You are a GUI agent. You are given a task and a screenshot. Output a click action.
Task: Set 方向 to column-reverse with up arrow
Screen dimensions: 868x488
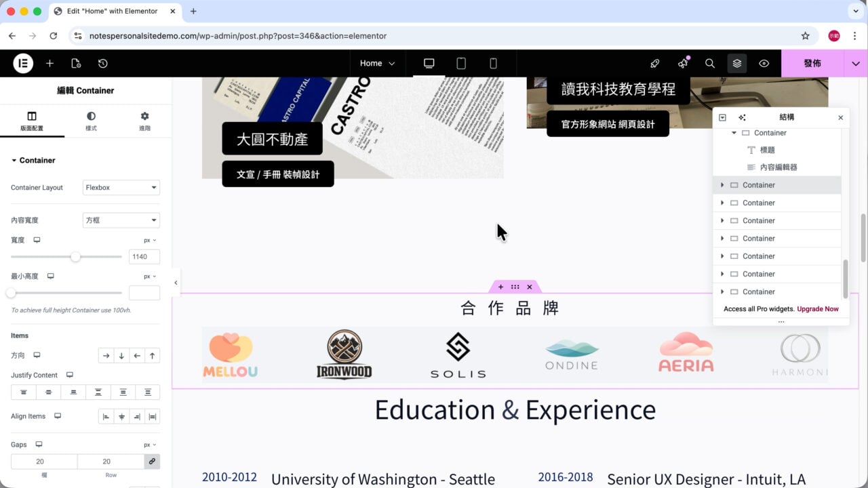(x=153, y=355)
